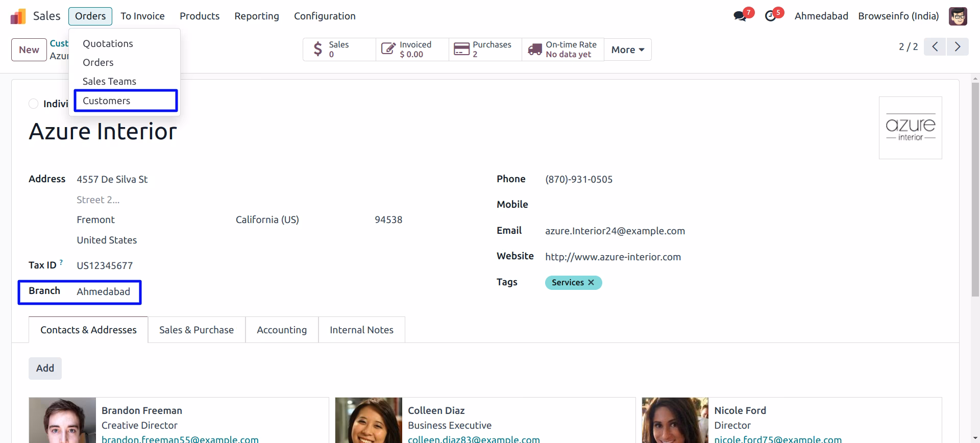Choose Orders in the dropdown list

point(125,63)
